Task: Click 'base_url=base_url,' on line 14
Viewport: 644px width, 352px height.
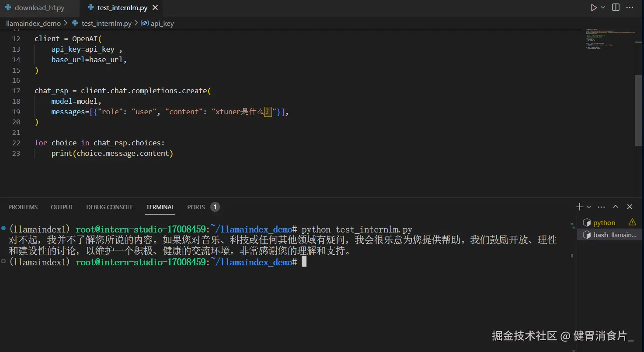Action: [89, 60]
